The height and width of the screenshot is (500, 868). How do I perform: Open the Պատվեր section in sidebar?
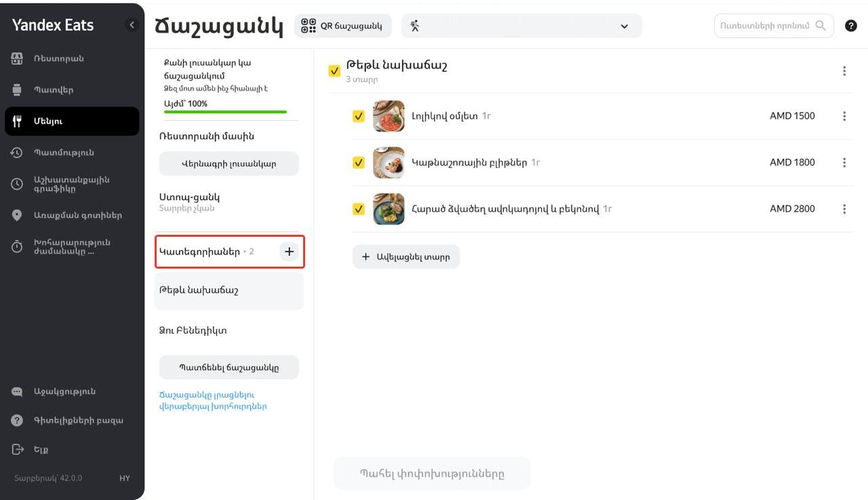tap(54, 90)
